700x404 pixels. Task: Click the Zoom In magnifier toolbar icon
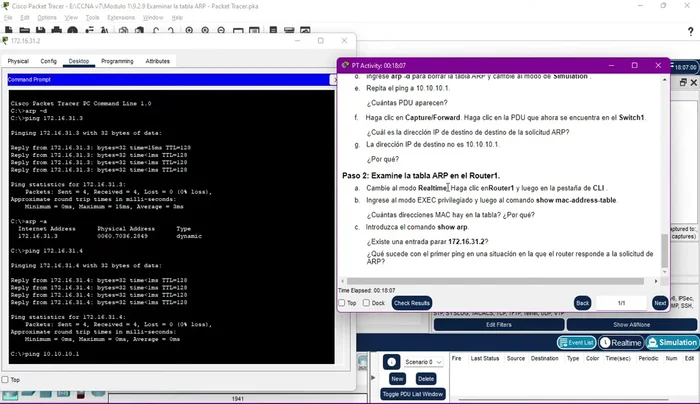(189, 30)
